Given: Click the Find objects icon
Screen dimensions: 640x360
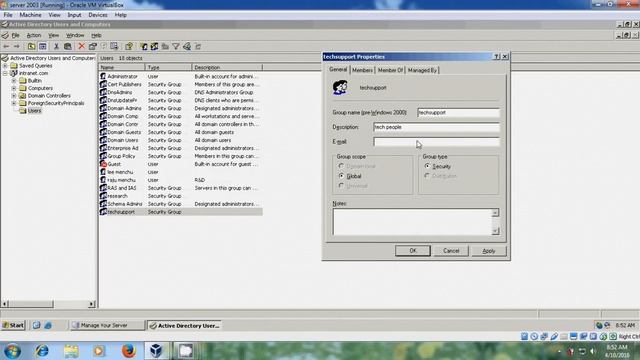Looking at the screenshot, I should [x=187, y=47].
